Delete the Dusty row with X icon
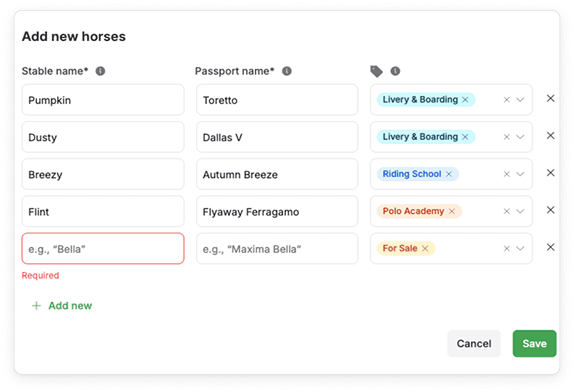This screenshot has height=392, width=574. (x=550, y=136)
